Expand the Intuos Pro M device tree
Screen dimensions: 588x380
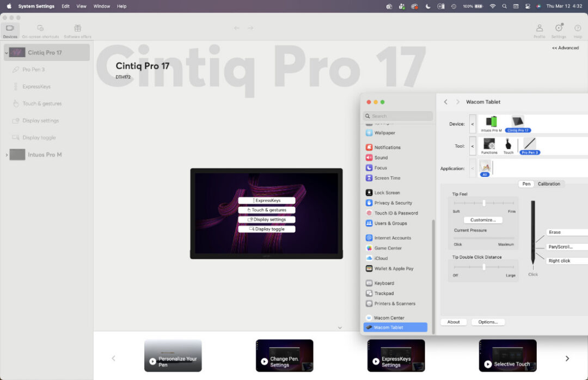[7, 155]
